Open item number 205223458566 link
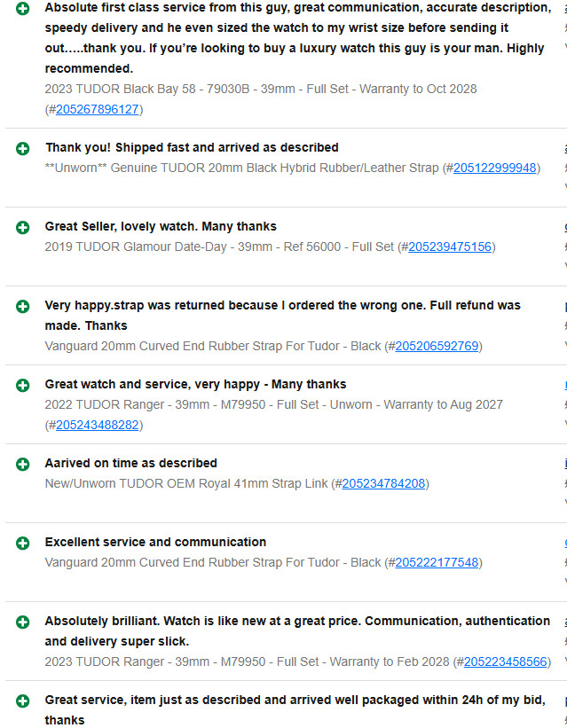Screen dimensions: 567x728 (505, 661)
